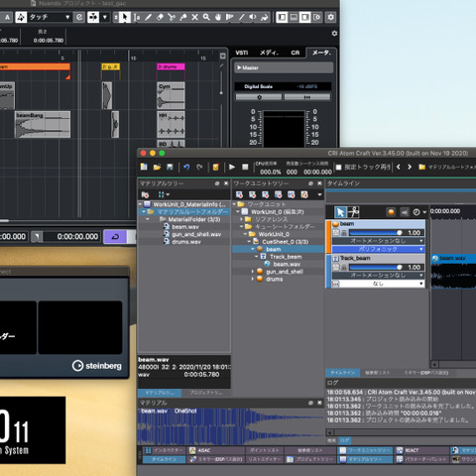Click last create icon in work unit tree toolbar
This screenshot has width=476, height=476.
point(304,194)
